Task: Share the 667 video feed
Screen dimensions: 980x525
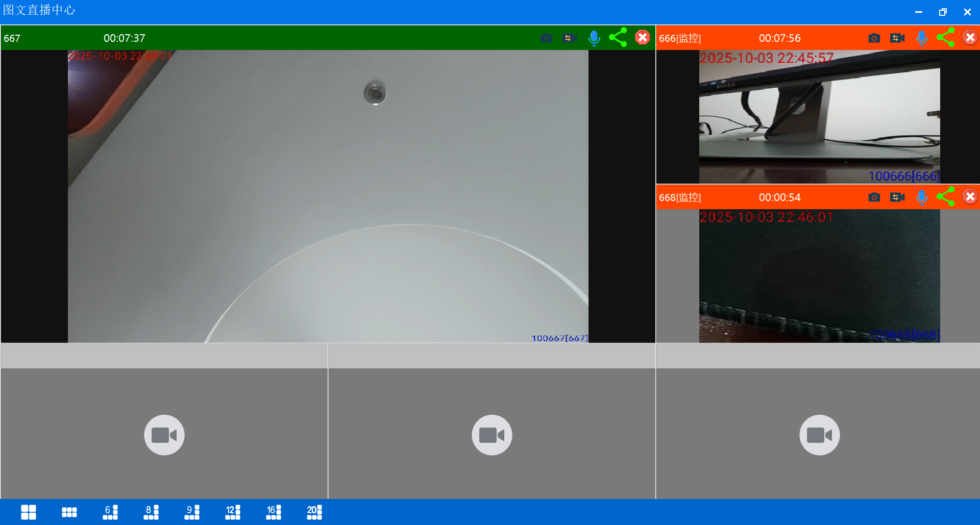Action: pyautogui.click(x=618, y=38)
